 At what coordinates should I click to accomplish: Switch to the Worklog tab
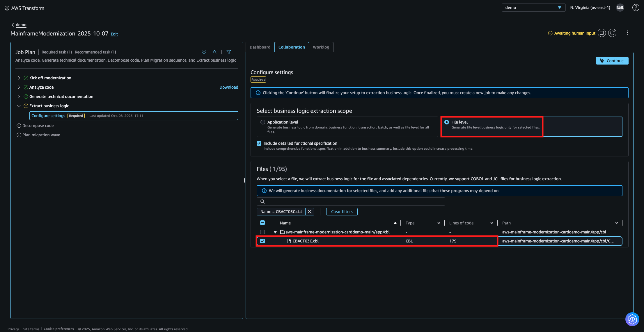[x=321, y=47]
